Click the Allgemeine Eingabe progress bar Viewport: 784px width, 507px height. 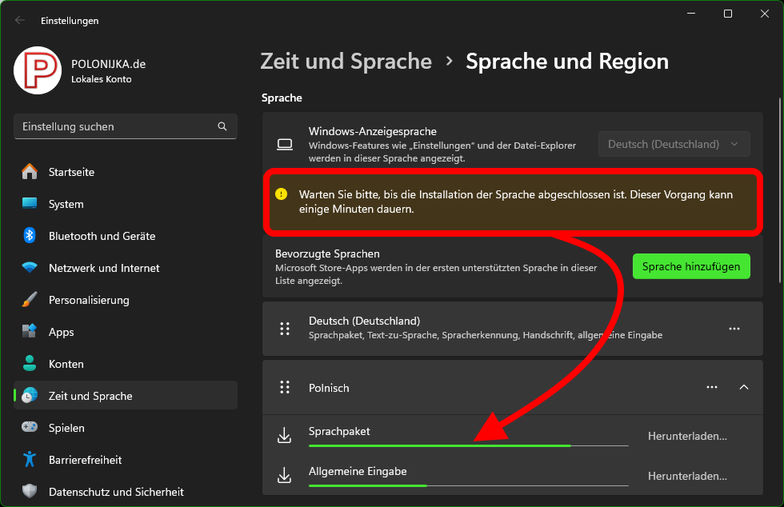pyautogui.click(x=468, y=485)
